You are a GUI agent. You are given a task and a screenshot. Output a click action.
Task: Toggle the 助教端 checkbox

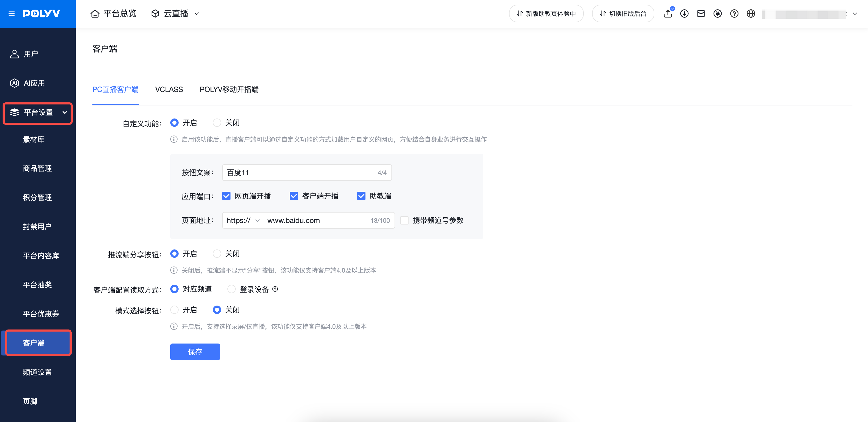(x=361, y=196)
